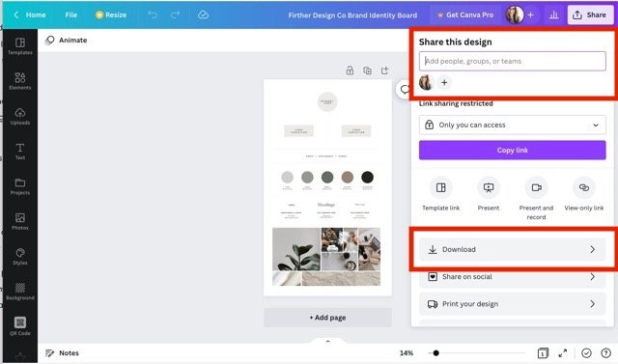The image size is (618, 364).
Task: Expand the Share on social option
Action: pos(513,276)
